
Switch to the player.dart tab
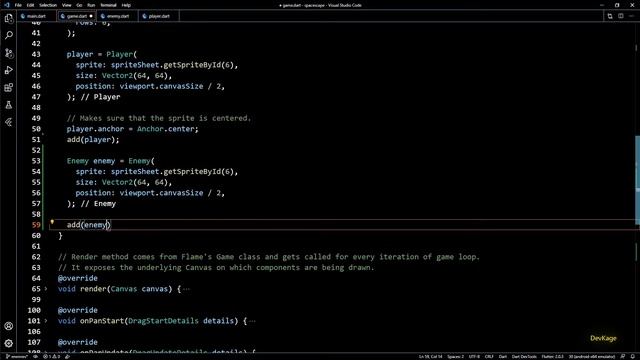158,16
